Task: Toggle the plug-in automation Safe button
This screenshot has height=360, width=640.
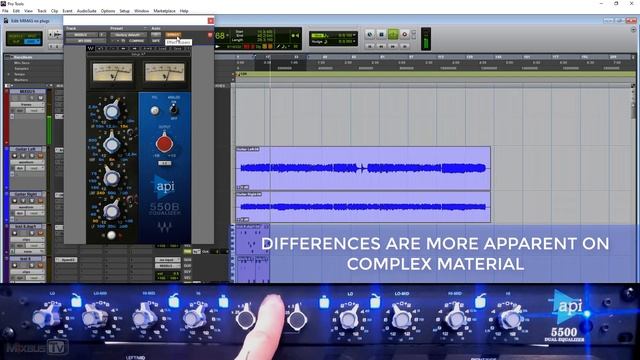Action: tap(156, 41)
